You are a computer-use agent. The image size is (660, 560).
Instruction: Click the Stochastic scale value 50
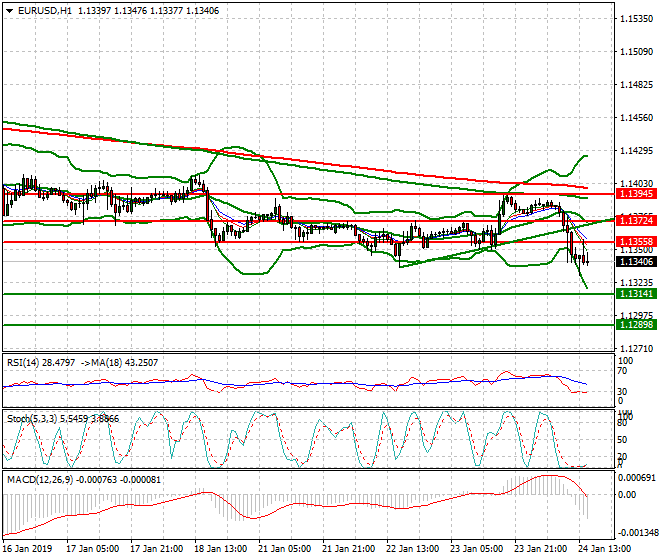click(x=622, y=440)
